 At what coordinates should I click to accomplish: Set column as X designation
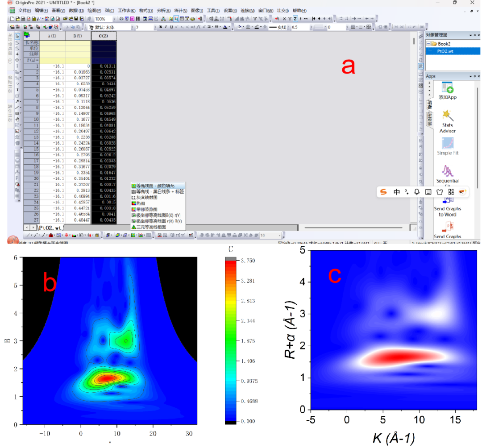(284, 19)
